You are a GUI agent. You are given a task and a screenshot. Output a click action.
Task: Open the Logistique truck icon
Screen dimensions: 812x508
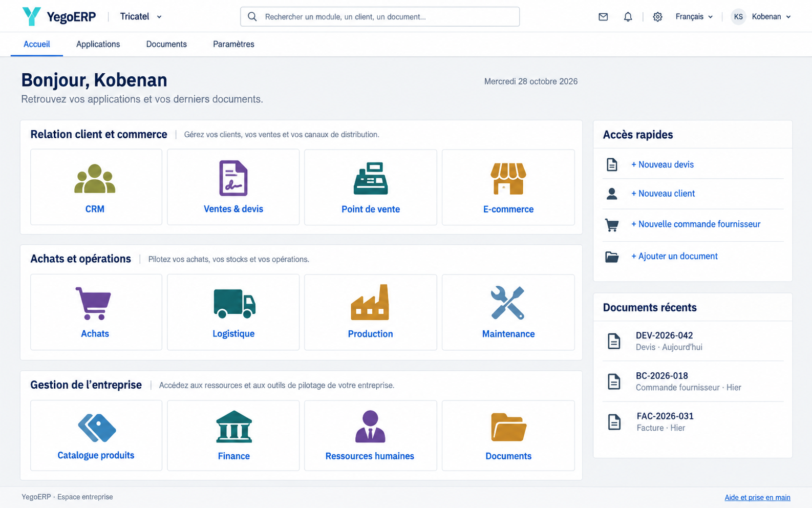tap(234, 303)
